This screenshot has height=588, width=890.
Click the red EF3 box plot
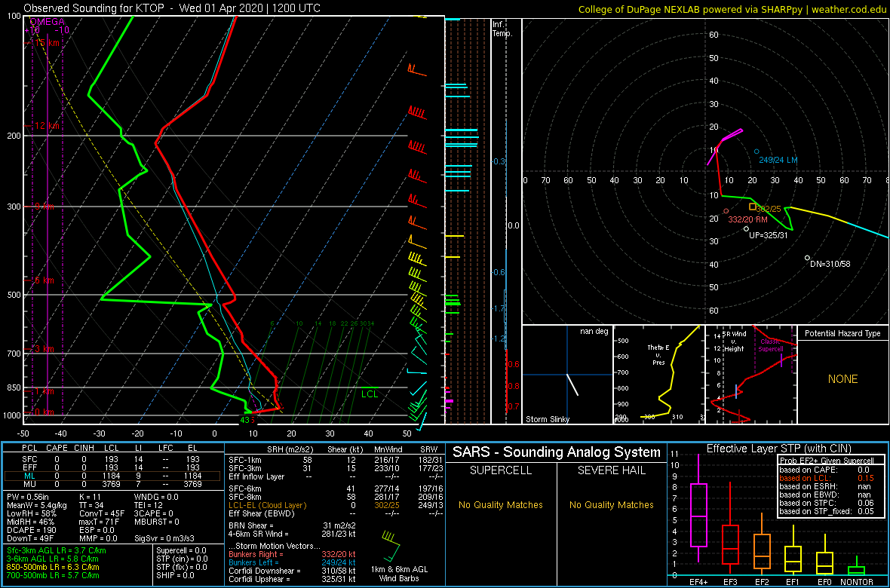[x=731, y=527]
